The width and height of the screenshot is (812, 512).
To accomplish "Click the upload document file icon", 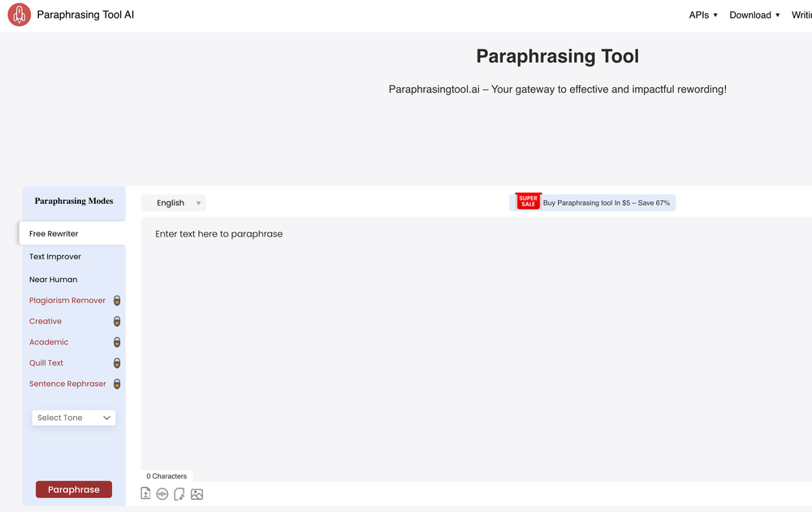I will tap(145, 493).
